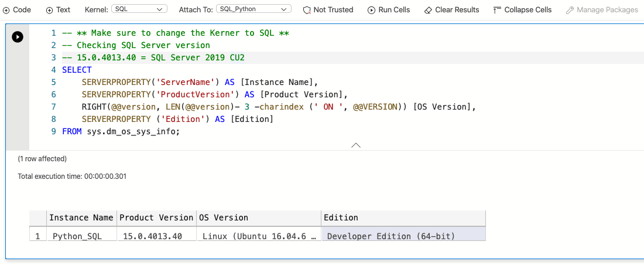Click the Manage Packages wrench icon
The width and height of the screenshot is (644, 265).
[x=570, y=10]
